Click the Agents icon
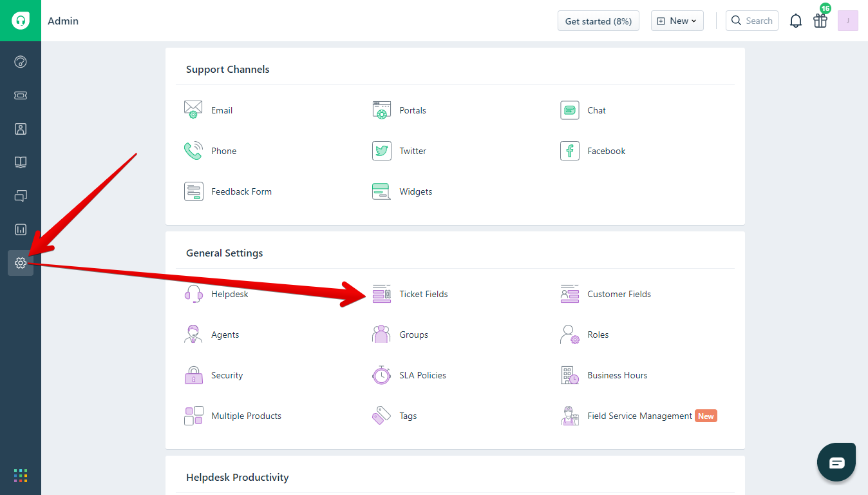 click(x=193, y=335)
